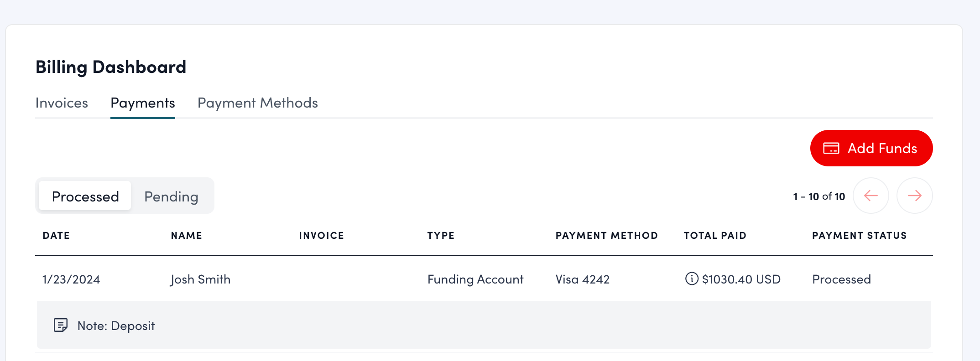The image size is (980, 361).
Task: Click the Add Funds button
Action: [871, 148]
